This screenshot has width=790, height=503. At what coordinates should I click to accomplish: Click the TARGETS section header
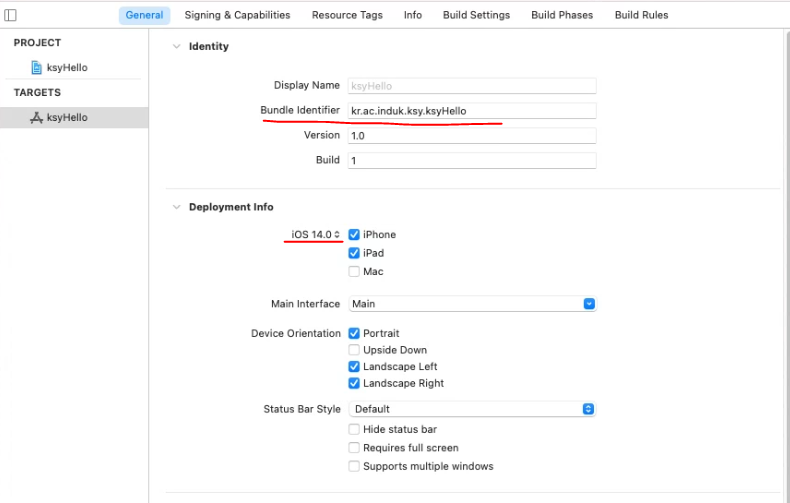point(37,93)
